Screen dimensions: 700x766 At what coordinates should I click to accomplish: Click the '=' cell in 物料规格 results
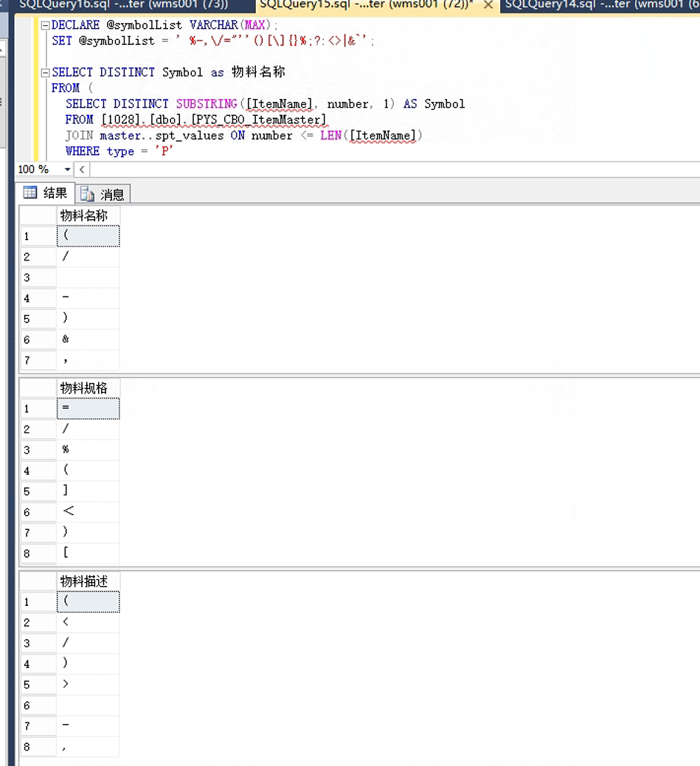point(88,408)
